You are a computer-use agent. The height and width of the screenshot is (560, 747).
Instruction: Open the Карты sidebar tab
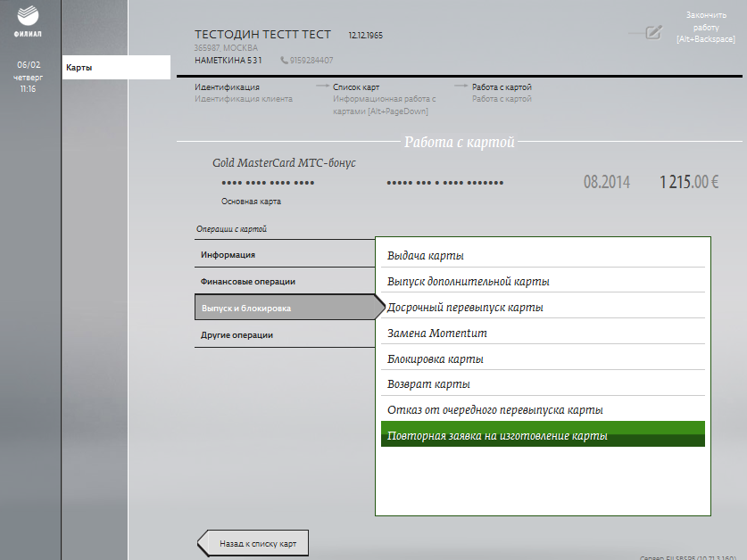pyautogui.click(x=116, y=67)
